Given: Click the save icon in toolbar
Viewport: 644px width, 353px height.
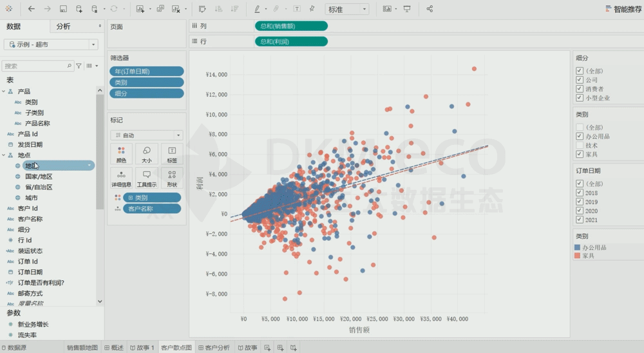Looking at the screenshot, I should pyautogui.click(x=63, y=9).
